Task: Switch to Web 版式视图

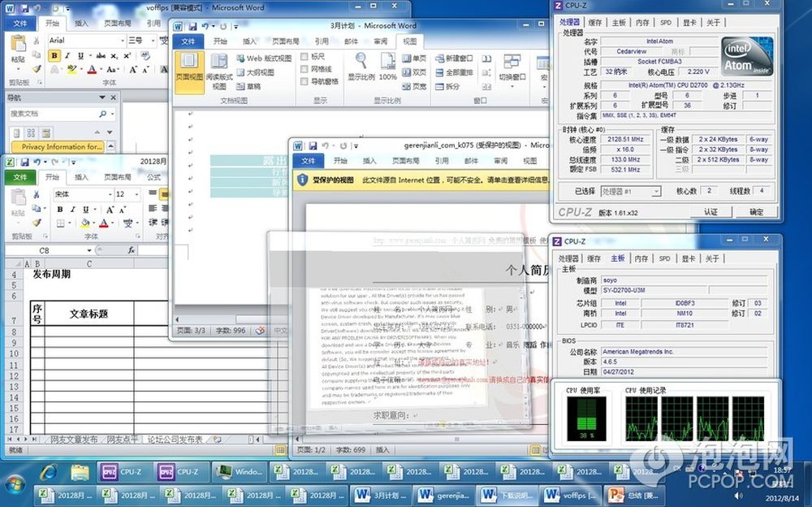Action: coord(264,58)
